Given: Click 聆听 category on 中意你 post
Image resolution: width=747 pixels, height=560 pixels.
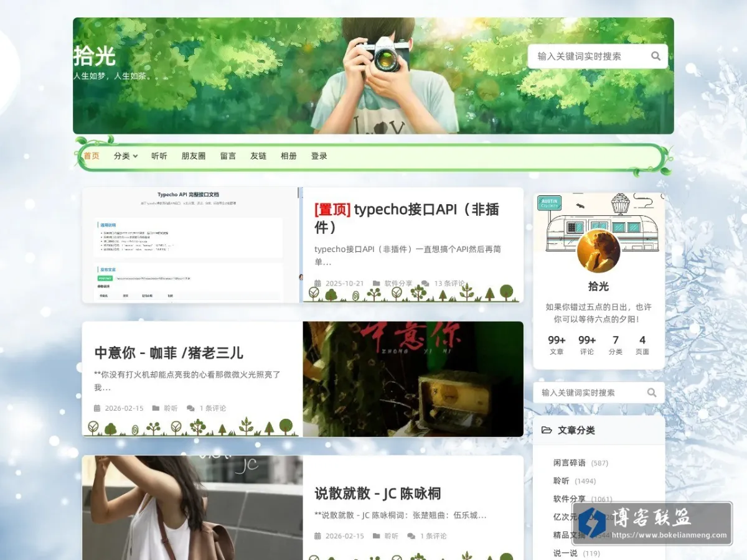Looking at the screenshot, I should click(171, 408).
